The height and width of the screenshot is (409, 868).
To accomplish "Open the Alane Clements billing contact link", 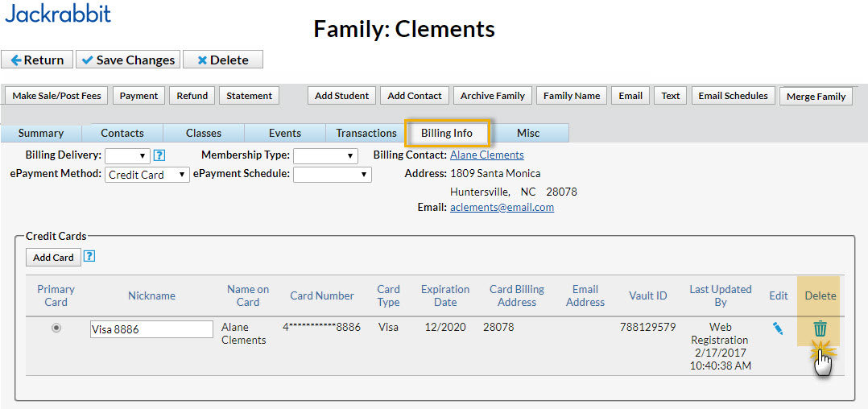I will click(x=486, y=155).
